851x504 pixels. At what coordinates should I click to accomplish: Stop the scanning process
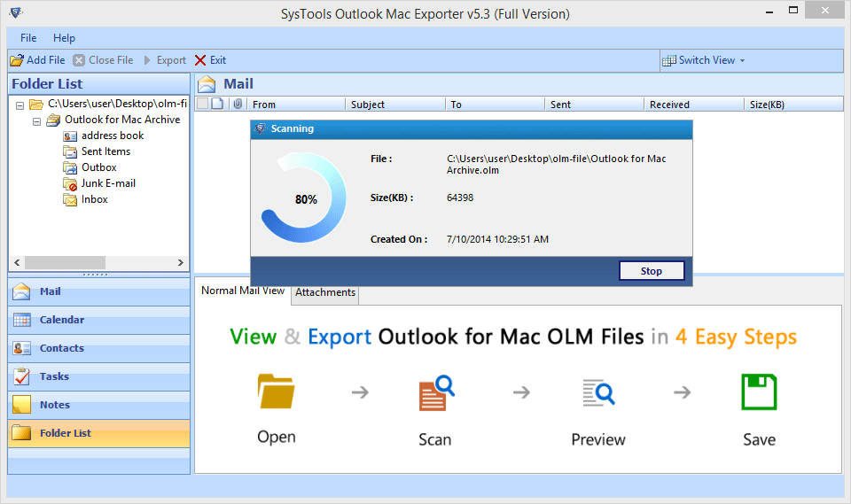(x=652, y=271)
